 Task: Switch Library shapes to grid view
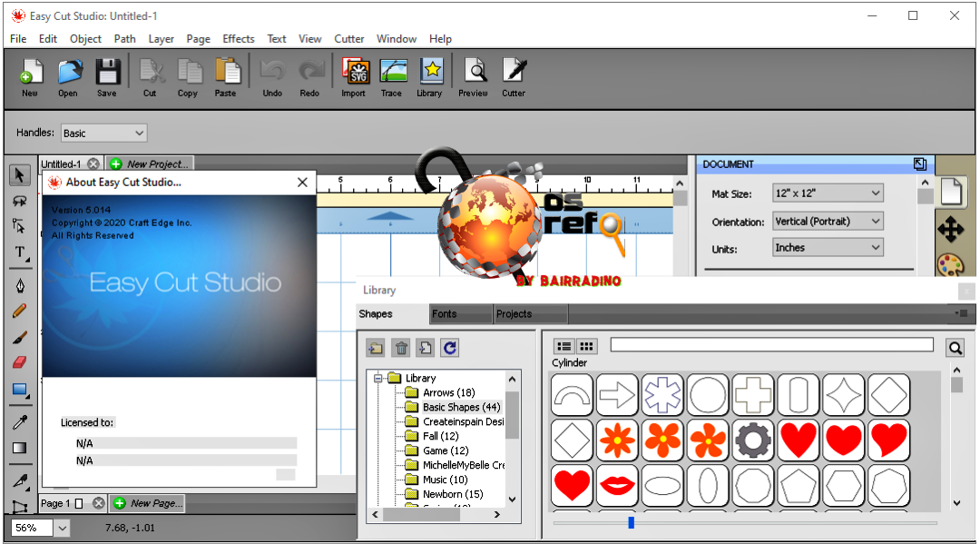click(x=586, y=346)
